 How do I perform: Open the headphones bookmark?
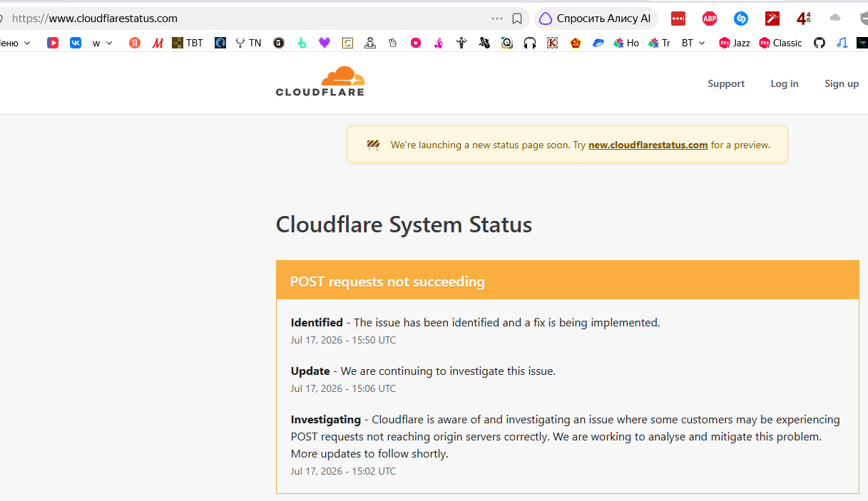(x=529, y=43)
